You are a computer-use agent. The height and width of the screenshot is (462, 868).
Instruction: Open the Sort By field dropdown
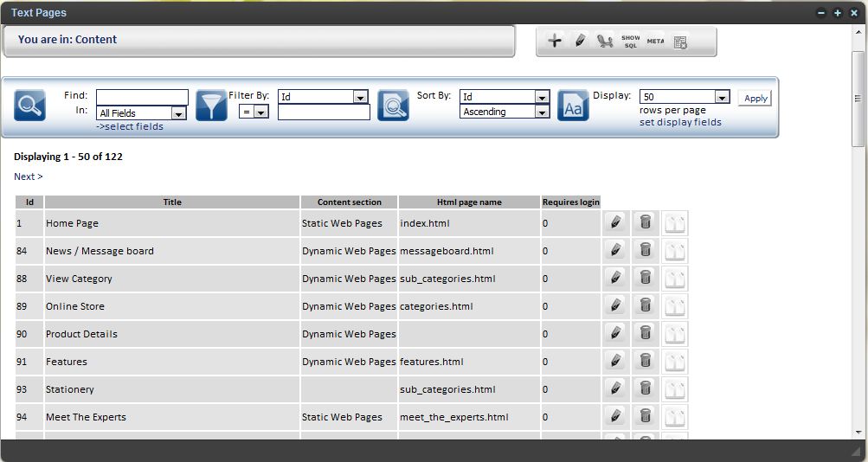[x=505, y=97]
